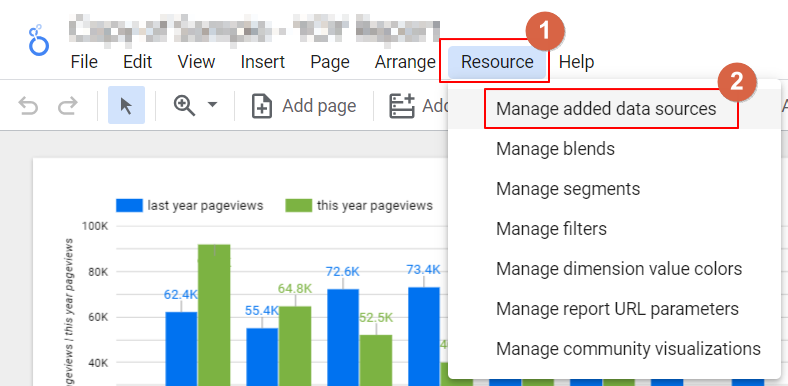Click blue last year pageviews legend swatch
The height and width of the screenshot is (386, 788).
pyautogui.click(x=129, y=206)
